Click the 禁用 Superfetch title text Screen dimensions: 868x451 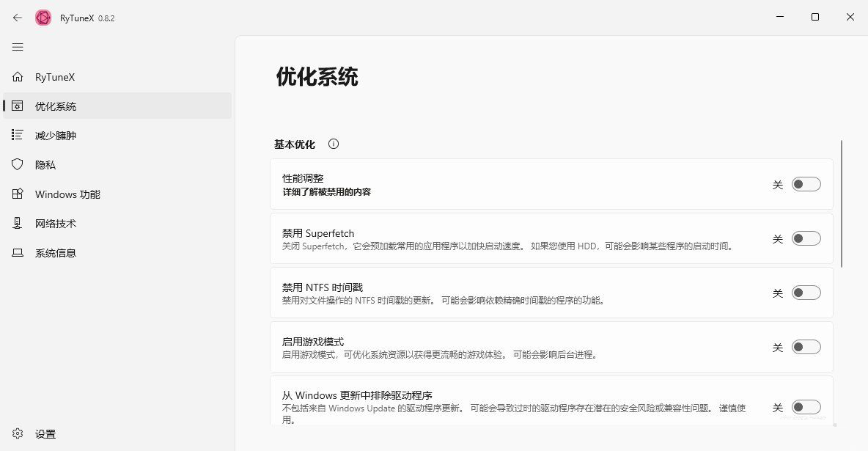pos(318,233)
